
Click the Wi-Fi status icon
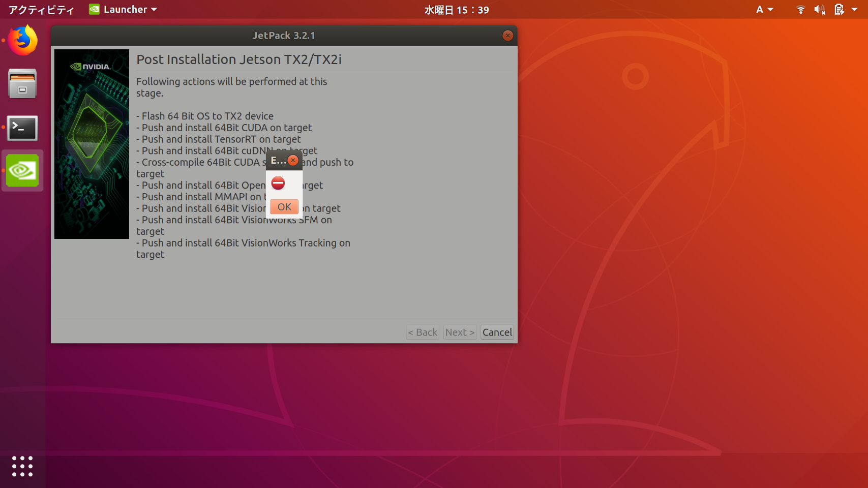801,10
